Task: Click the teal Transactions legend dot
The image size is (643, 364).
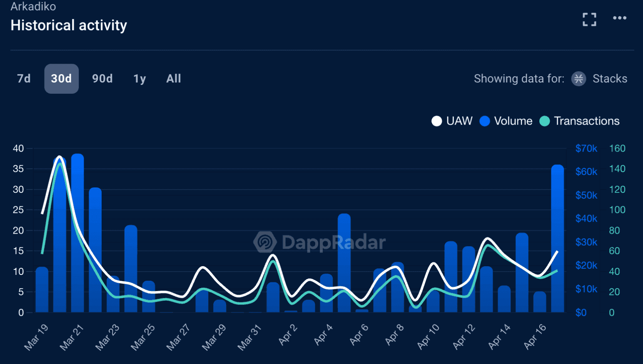Action: [x=544, y=121]
